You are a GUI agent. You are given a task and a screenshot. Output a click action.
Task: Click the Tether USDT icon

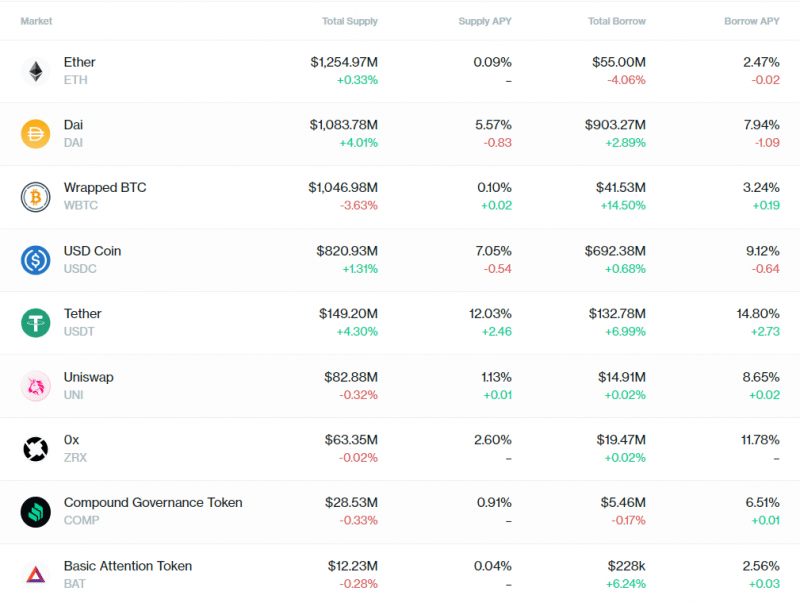pos(35,322)
